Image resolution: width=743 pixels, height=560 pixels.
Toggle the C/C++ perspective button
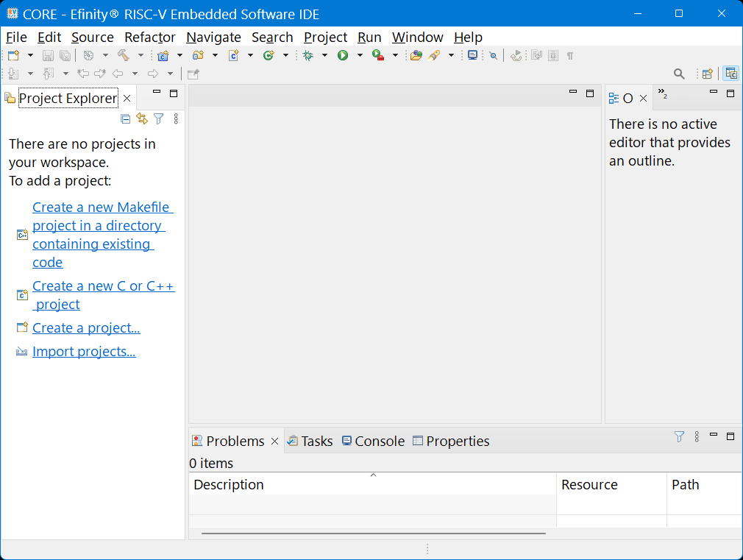tap(730, 74)
